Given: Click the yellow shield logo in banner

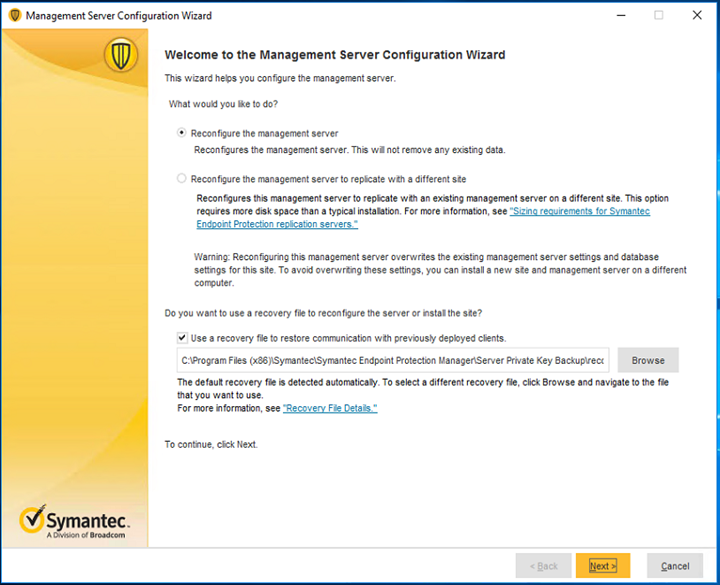Looking at the screenshot, I should [121, 55].
